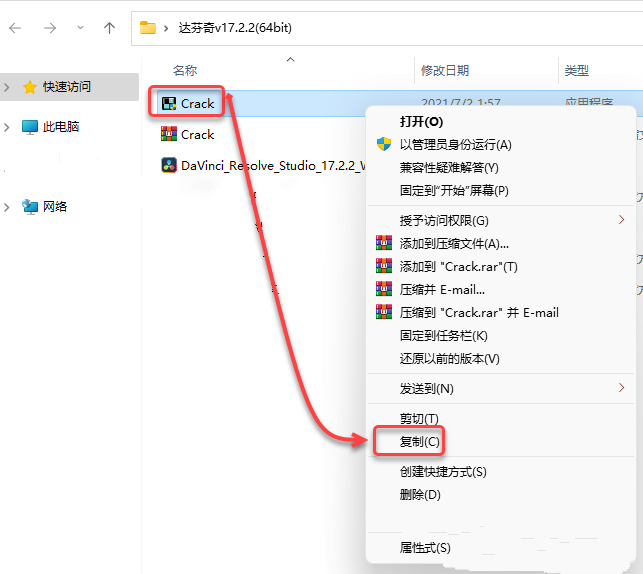Click 达芬奇v17.2.2(64bit) in address bar
Screen dimensions: 643x574
click(235, 28)
